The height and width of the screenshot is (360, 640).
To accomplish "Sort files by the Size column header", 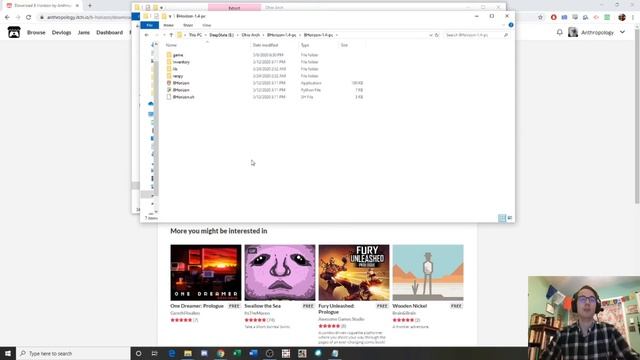I will tap(344, 45).
